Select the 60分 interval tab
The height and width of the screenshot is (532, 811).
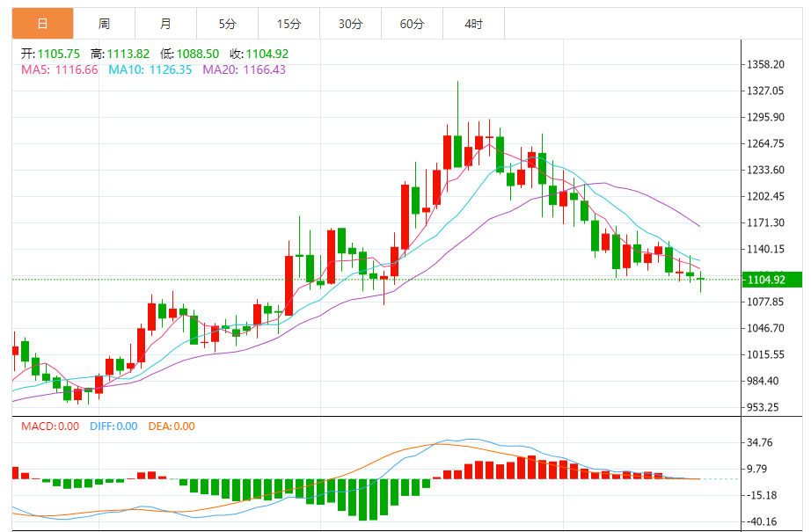[x=412, y=24]
